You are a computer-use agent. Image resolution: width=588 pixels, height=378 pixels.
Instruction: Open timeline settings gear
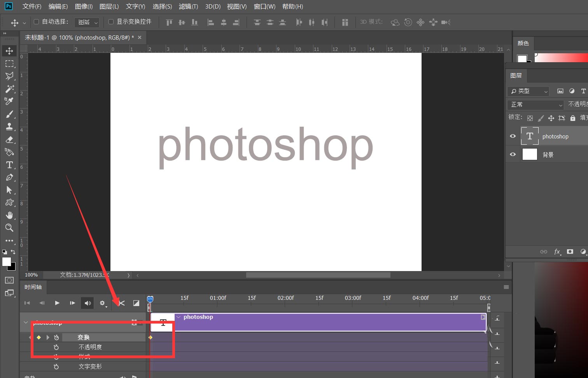click(x=102, y=303)
